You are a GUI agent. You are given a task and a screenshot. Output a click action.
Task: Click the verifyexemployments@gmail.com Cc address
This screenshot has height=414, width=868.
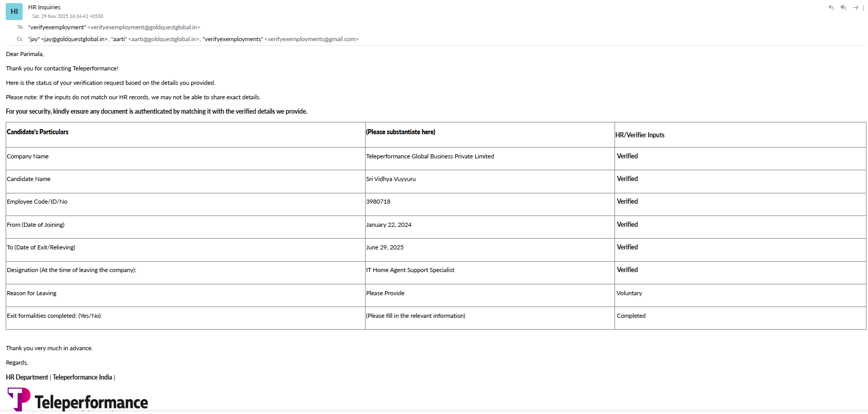312,39
